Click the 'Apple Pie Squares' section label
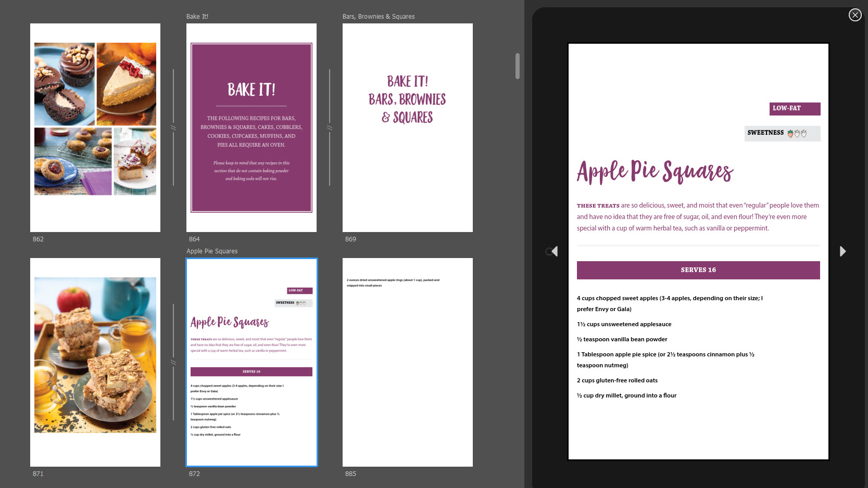The height and width of the screenshot is (488, 868). [212, 251]
